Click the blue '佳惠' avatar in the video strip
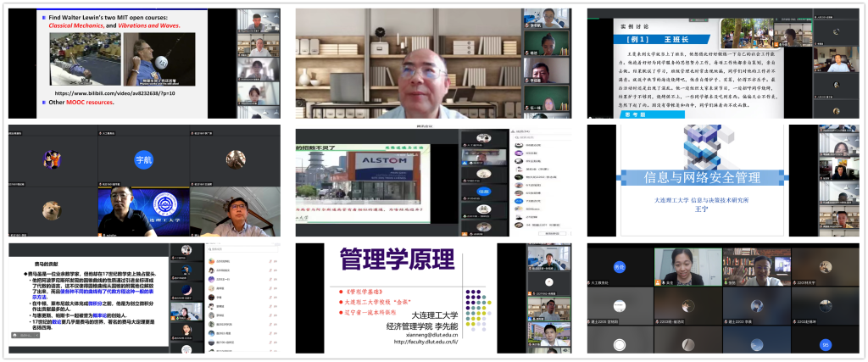The image size is (868, 362). coord(484,192)
